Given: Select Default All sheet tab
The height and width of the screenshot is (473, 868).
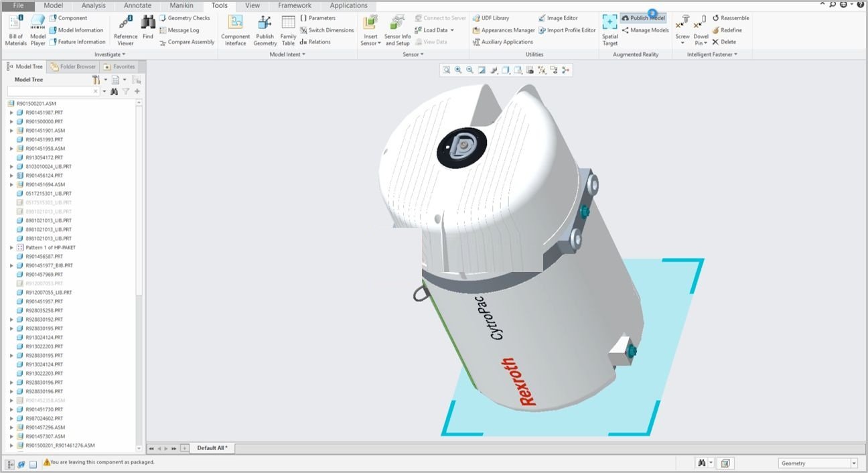Looking at the screenshot, I should (212, 448).
